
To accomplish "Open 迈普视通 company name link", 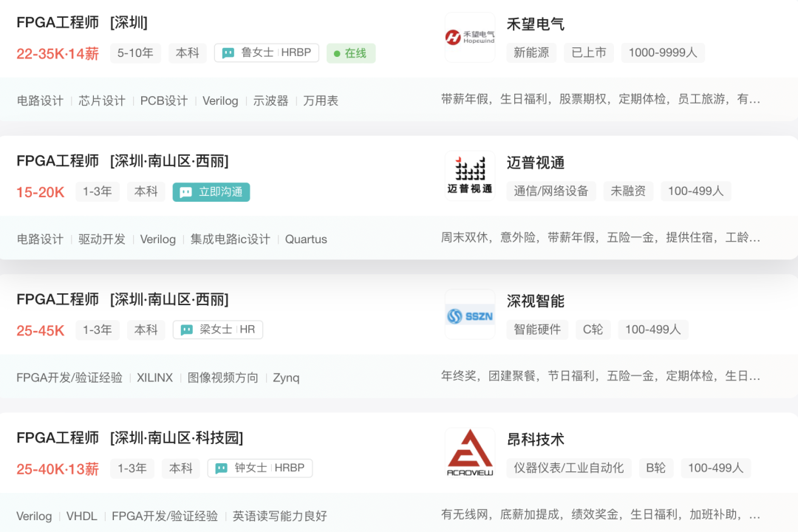I will tap(536, 163).
